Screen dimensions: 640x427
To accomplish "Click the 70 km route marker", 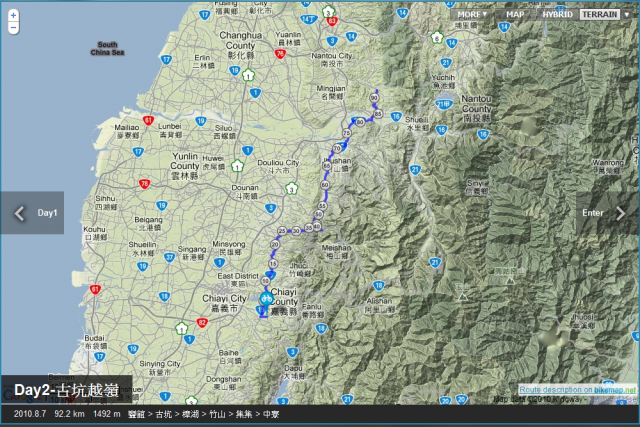I will coord(337,149).
